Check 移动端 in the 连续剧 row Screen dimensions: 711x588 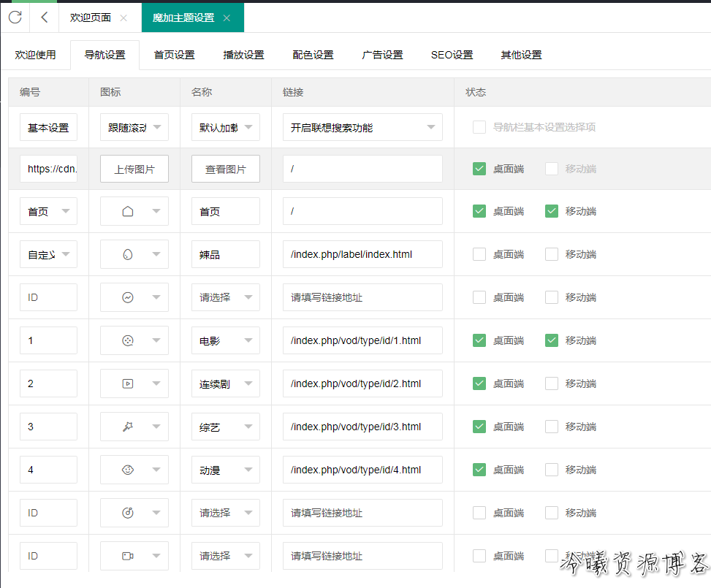[x=552, y=383]
